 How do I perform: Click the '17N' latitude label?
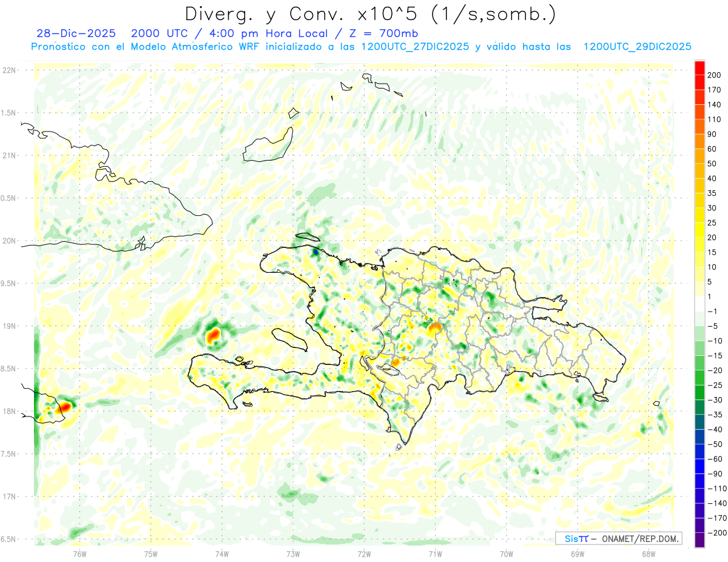[9, 497]
